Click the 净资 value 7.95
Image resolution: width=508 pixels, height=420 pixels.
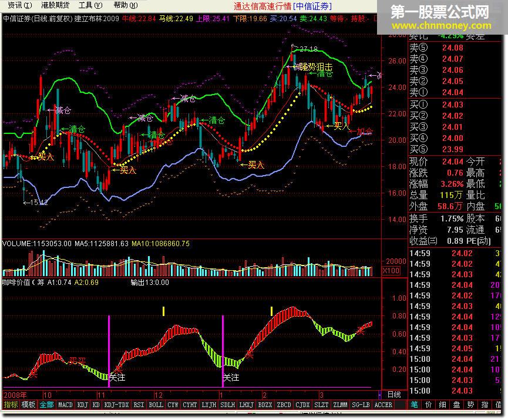(x=455, y=230)
